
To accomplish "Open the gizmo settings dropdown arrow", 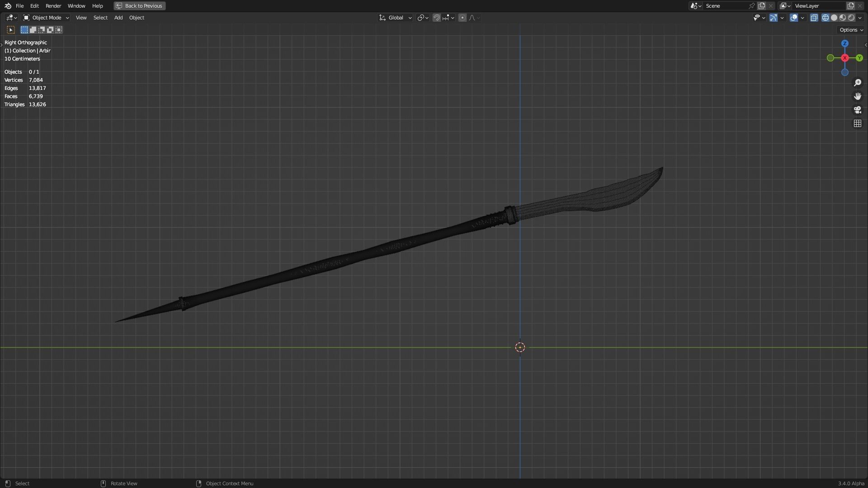I will pyautogui.click(x=782, y=18).
